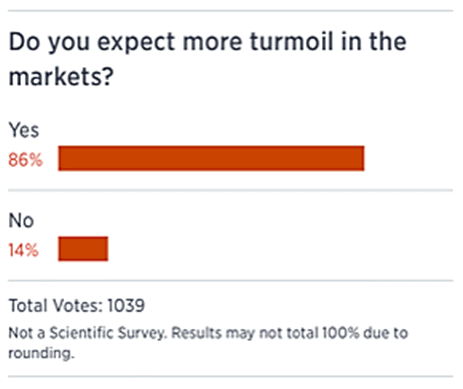Screen dimensions: 463x389
Task: Select the Yes answer label
Action: tap(24, 130)
